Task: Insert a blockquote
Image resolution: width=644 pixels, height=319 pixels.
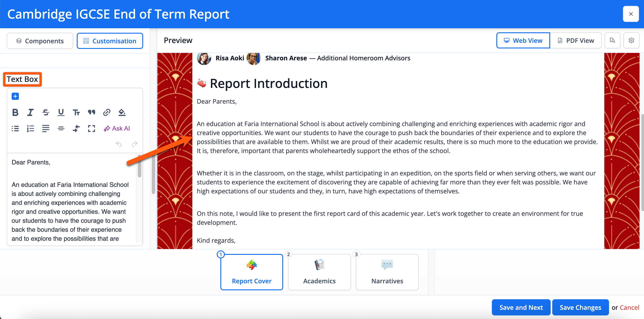Action: point(92,112)
